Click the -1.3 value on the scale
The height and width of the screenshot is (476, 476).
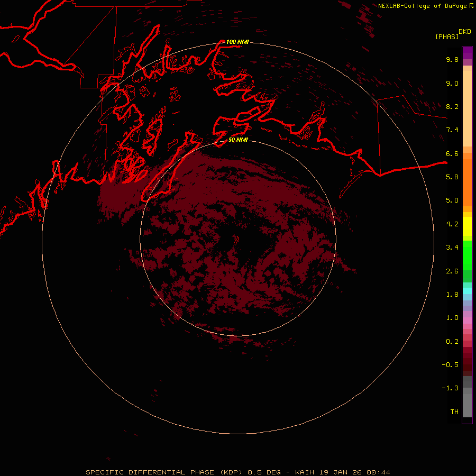coord(450,388)
